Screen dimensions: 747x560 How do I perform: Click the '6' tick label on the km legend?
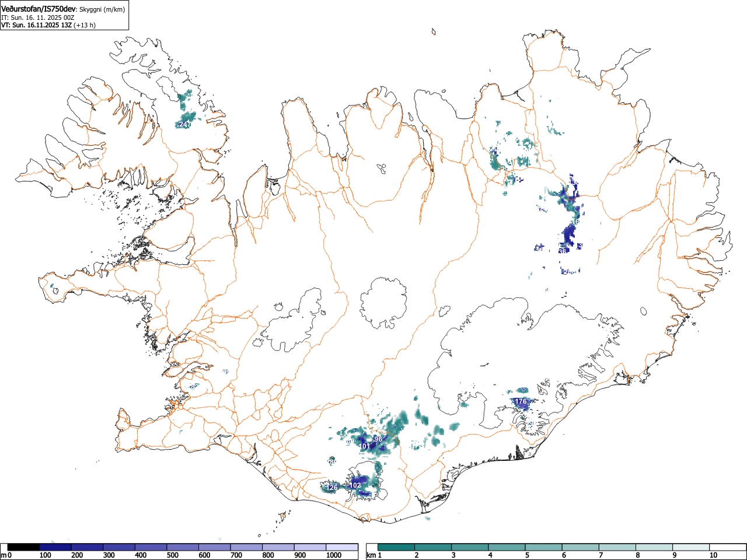point(564,555)
